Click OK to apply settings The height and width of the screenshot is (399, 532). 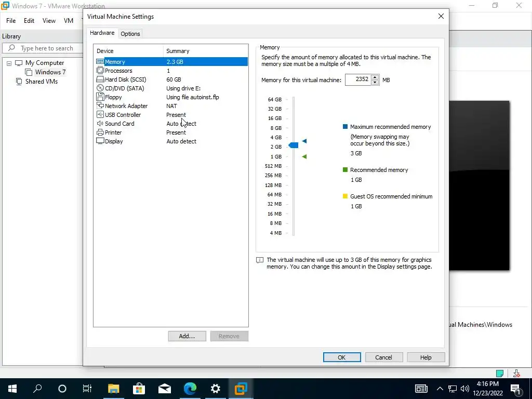pyautogui.click(x=342, y=357)
